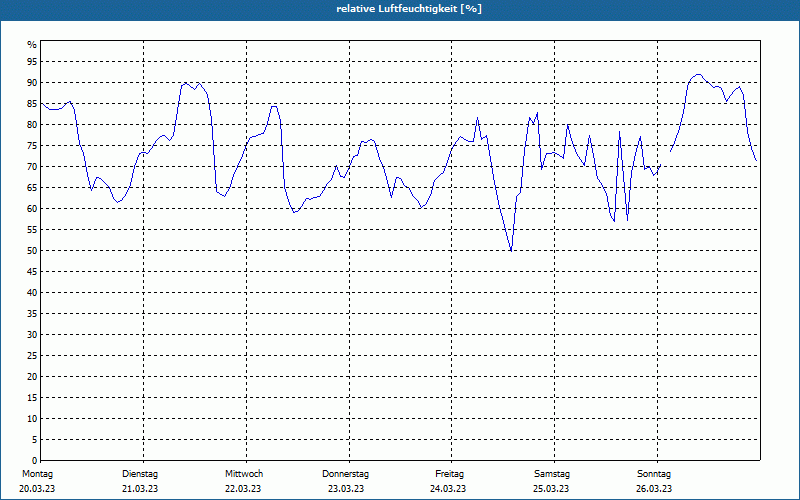Click the 'Freitag' day label
The image size is (800, 500).
click(x=449, y=474)
